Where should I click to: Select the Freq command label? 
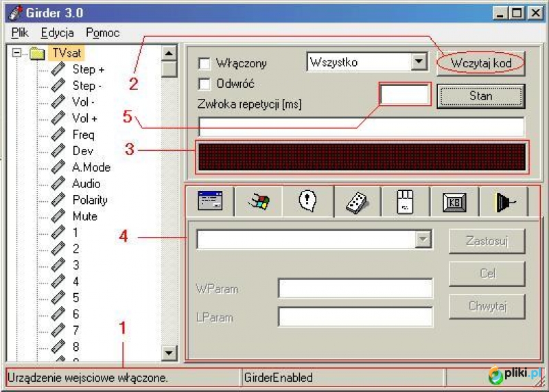click(83, 135)
